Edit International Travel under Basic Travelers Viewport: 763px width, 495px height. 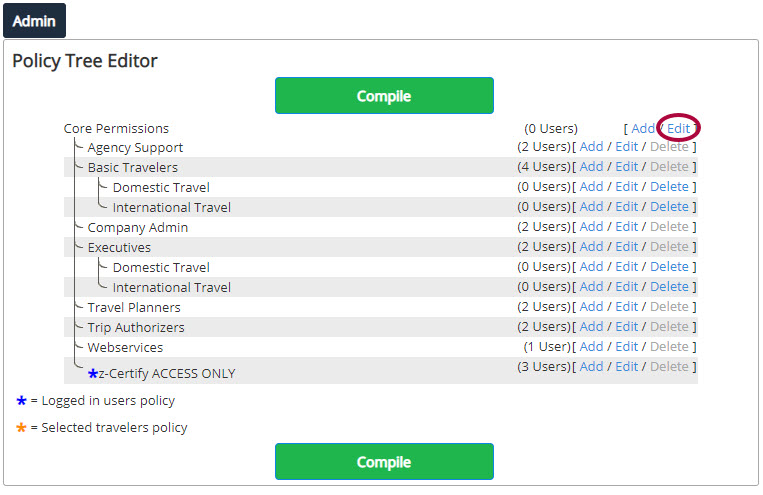click(x=626, y=206)
